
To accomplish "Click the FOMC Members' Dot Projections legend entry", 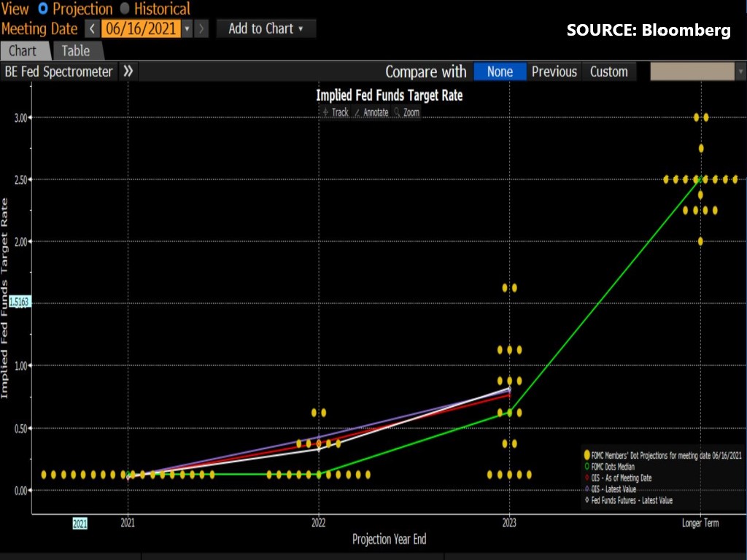I will [662, 455].
